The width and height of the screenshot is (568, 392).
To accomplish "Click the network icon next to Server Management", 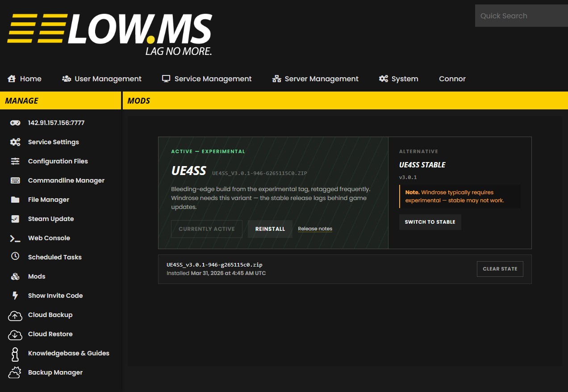I will [276, 79].
